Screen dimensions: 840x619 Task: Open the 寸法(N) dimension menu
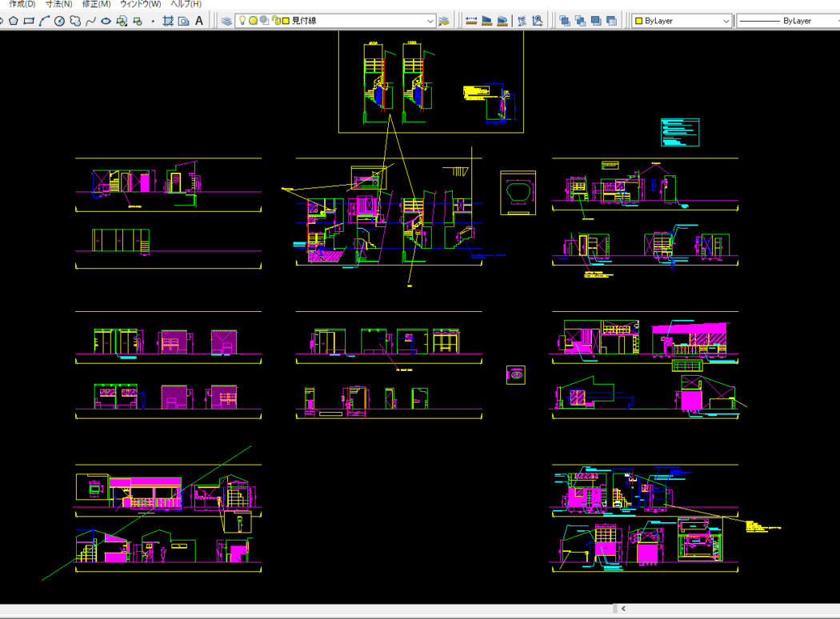click(58, 4)
